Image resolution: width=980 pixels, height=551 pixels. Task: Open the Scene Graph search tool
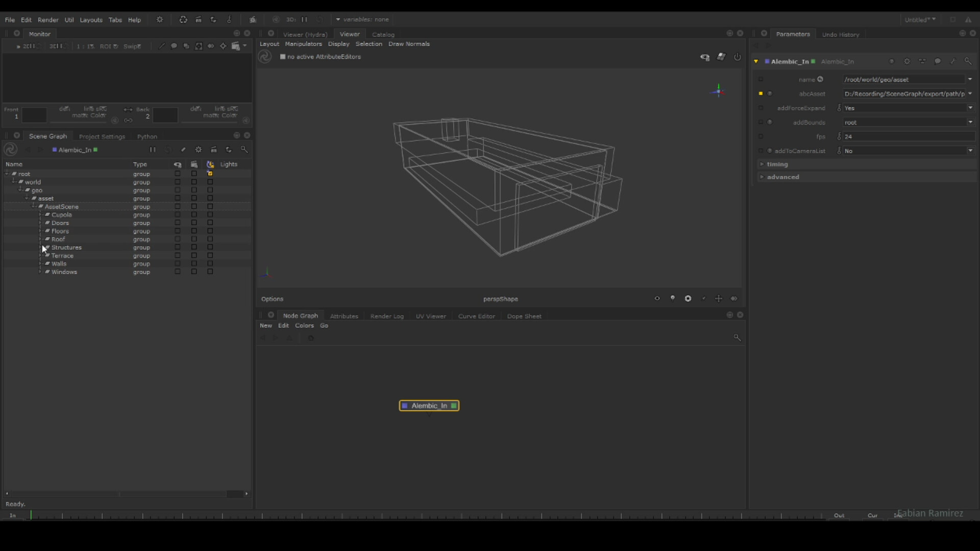point(245,149)
